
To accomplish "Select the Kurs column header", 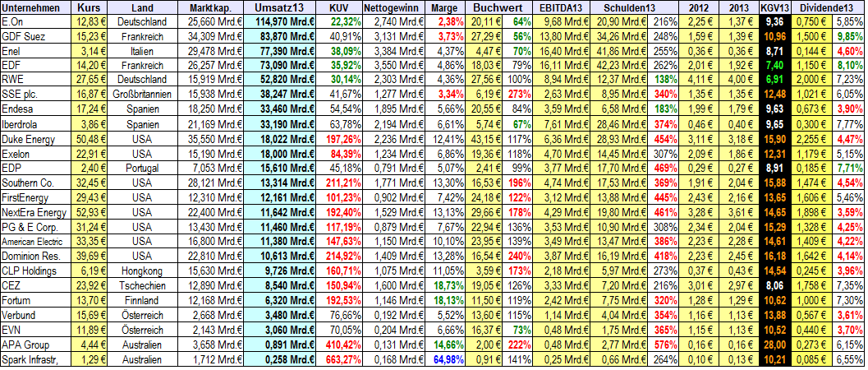I will tap(90, 7).
